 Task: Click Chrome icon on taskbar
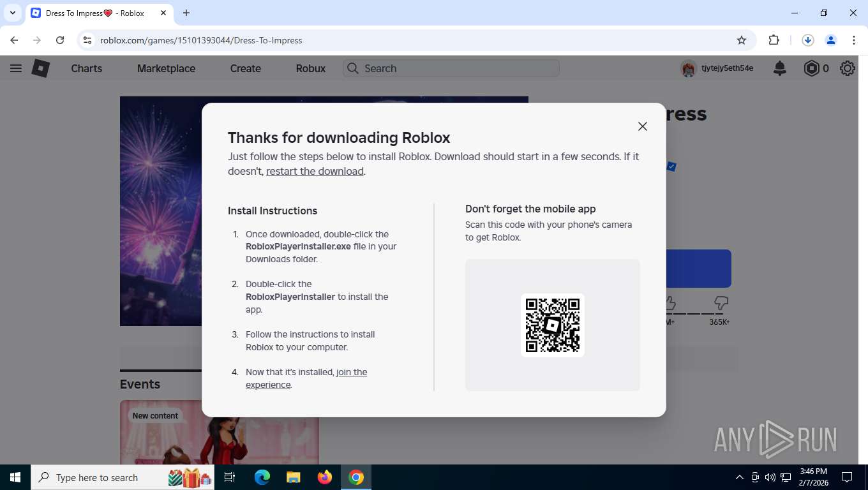click(x=356, y=477)
